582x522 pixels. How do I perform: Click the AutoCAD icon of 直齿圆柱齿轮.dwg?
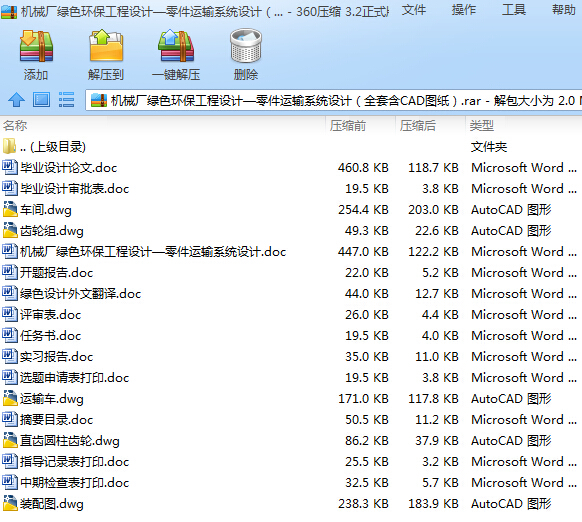[10, 440]
